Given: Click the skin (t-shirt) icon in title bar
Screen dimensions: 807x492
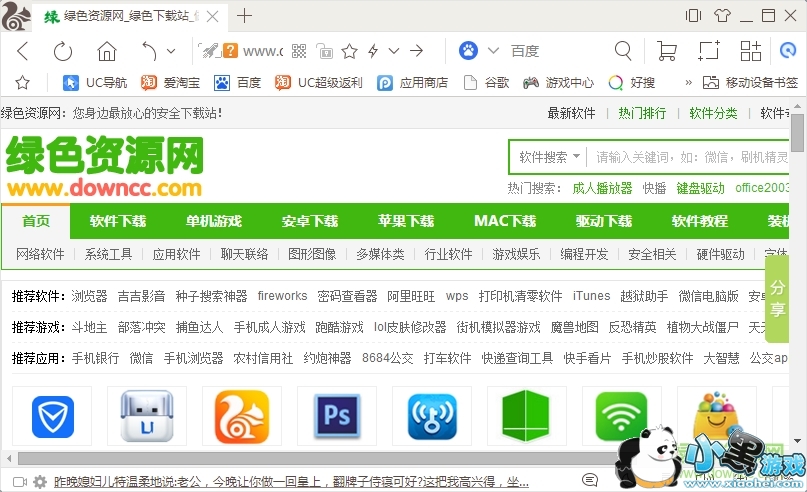Looking at the screenshot, I should (x=722, y=15).
